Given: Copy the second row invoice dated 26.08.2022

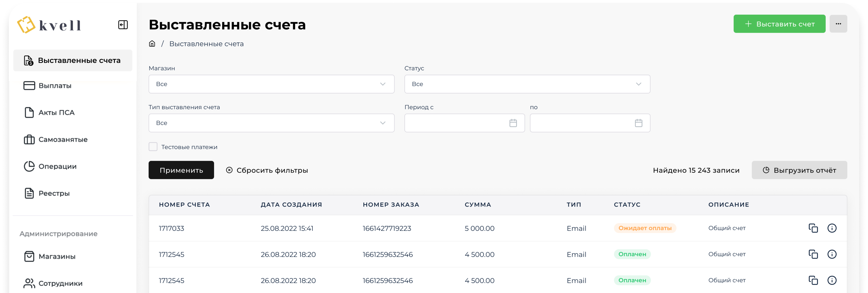Looking at the screenshot, I should [x=813, y=254].
